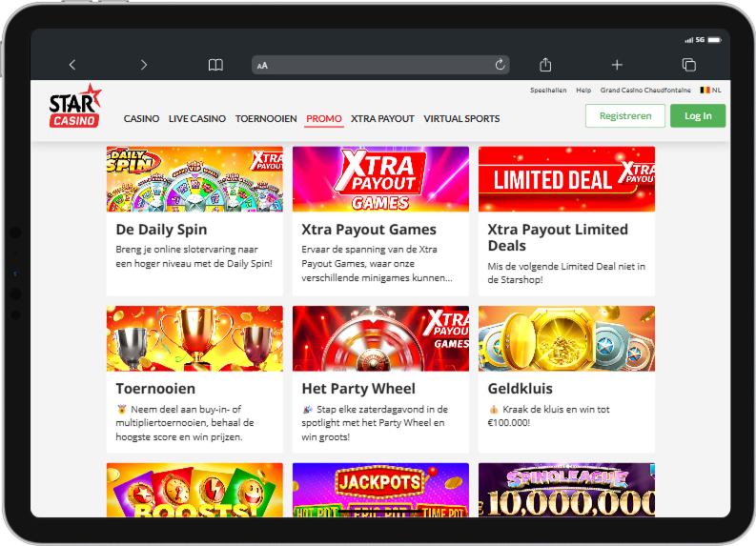Click the 'Toernooien' card title
The image size is (756, 546).
(155, 389)
